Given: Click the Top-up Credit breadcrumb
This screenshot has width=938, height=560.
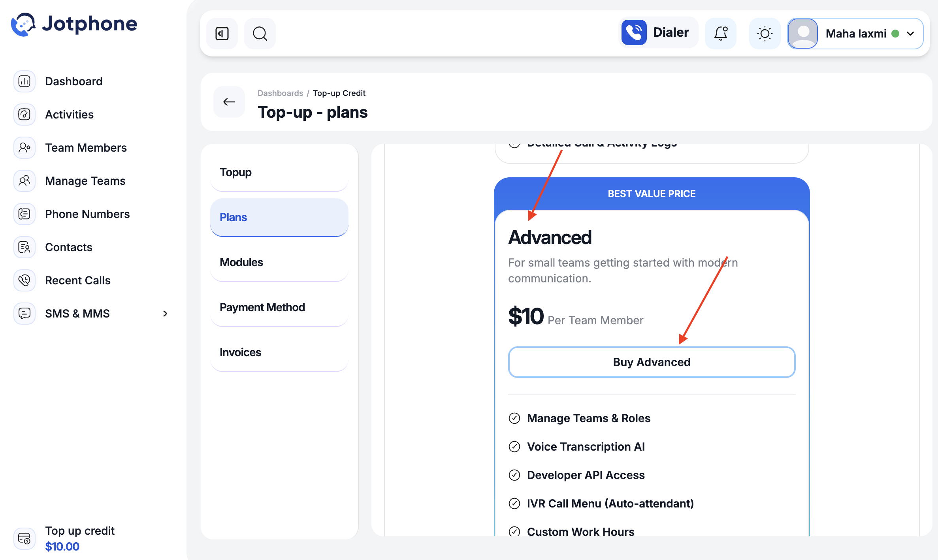Looking at the screenshot, I should click(339, 93).
